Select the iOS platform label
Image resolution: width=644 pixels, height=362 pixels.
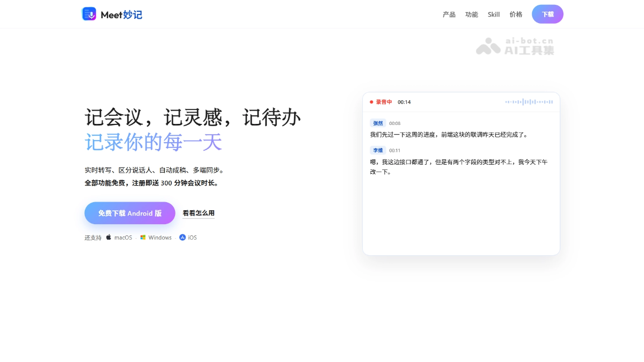point(193,238)
